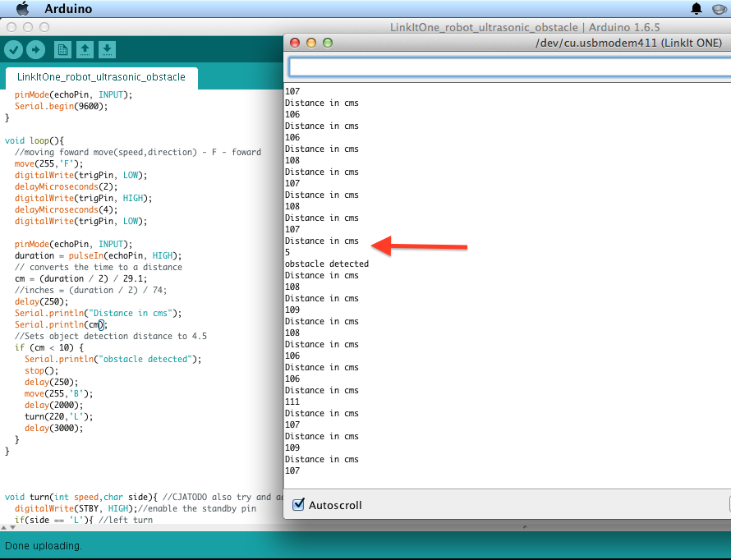Minimize the serial monitor window
The width and height of the screenshot is (731, 560).
pyautogui.click(x=311, y=43)
